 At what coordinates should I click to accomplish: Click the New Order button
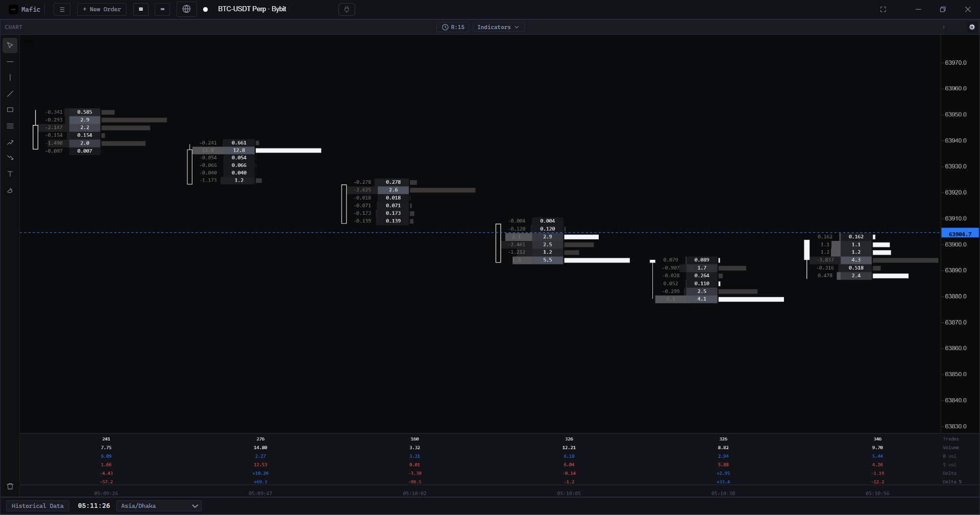coord(102,9)
